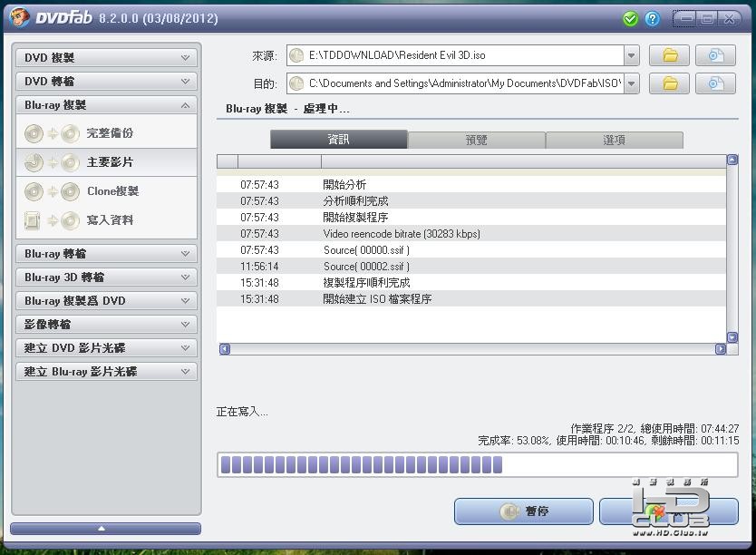Select log row 開始建立 ISO 檔案程序
Image resolution: width=756 pixels, height=555 pixels.
(x=471, y=299)
